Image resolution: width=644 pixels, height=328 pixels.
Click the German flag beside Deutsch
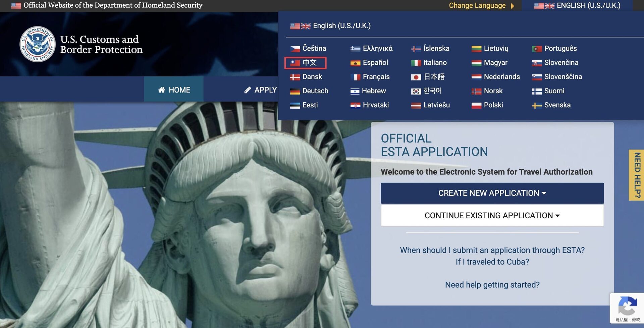[x=295, y=91]
